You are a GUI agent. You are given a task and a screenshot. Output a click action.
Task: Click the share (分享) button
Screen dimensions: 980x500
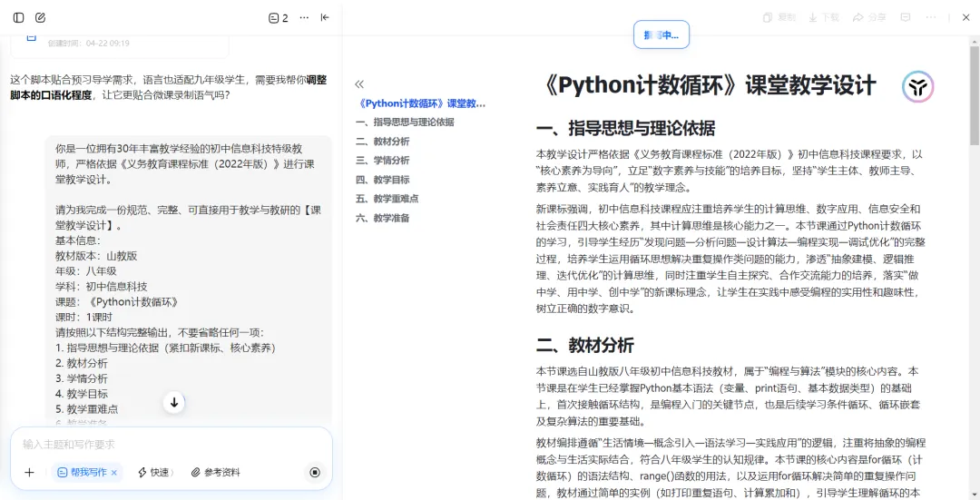click(x=870, y=17)
